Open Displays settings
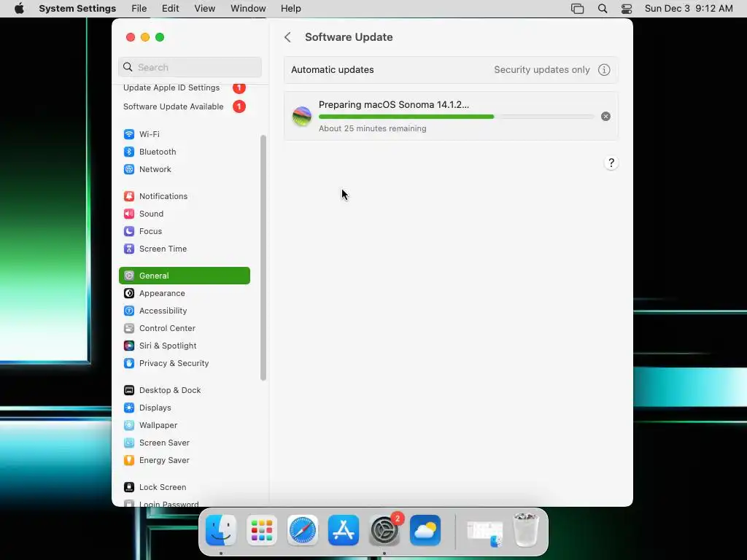This screenshot has width=747, height=560. click(x=185, y=408)
